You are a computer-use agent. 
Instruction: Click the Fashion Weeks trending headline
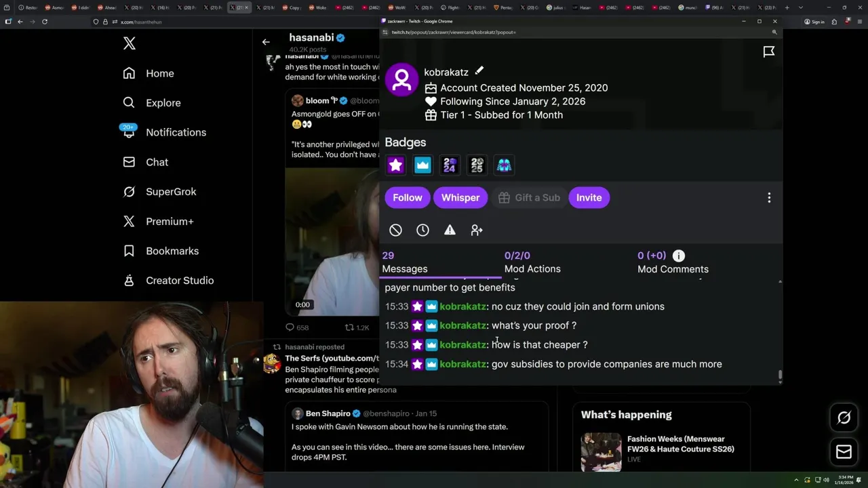click(681, 443)
